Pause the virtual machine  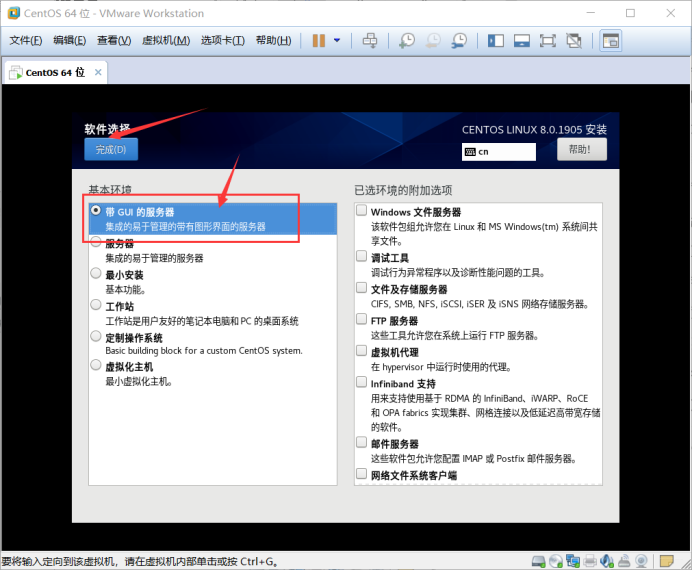(319, 41)
